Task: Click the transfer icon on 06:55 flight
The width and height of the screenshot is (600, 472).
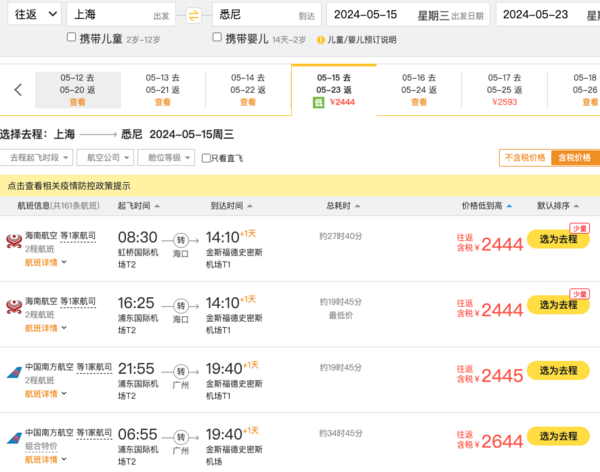Action: (181, 437)
